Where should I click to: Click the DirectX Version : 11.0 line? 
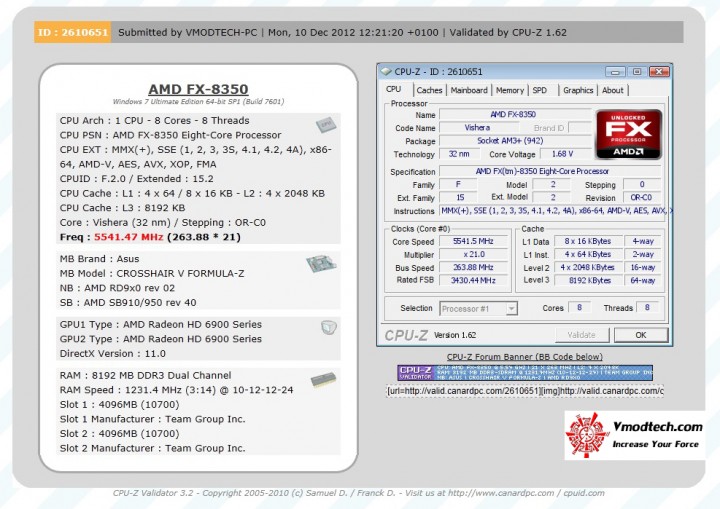112,354
